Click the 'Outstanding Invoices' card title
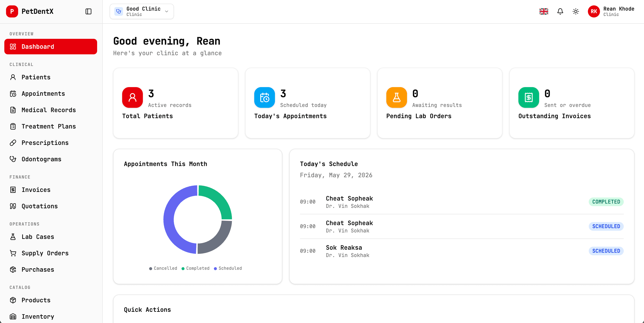644x323 pixels. coord(554,116)
